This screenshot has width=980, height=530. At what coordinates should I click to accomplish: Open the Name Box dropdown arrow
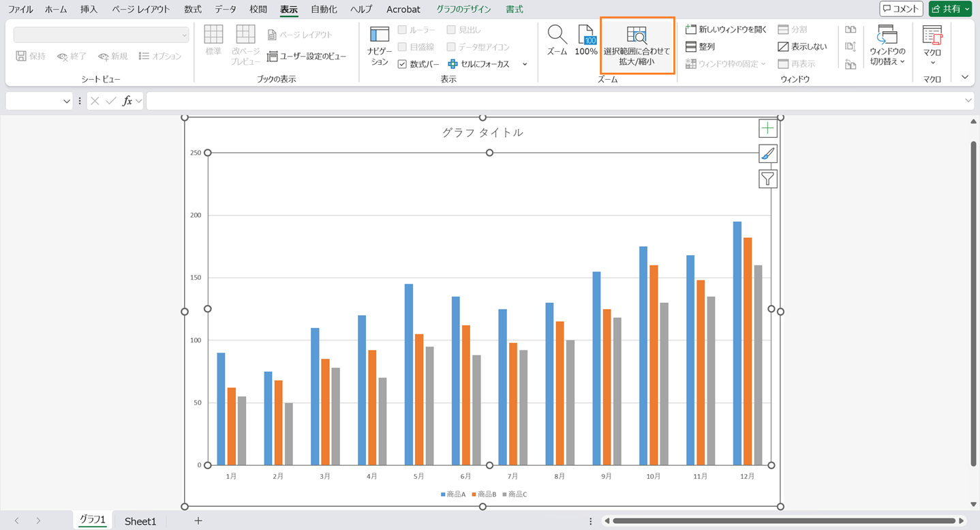[x=66, y=101]
